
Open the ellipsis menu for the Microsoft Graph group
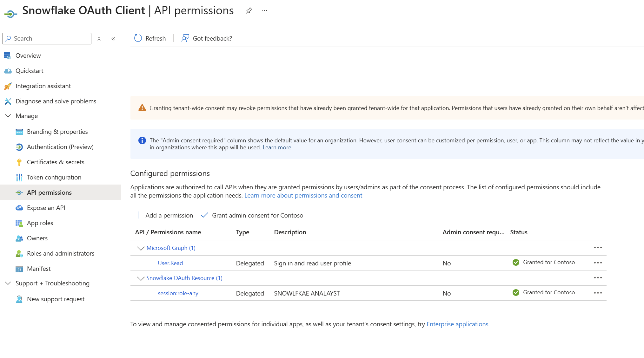[x=598, y=247]
